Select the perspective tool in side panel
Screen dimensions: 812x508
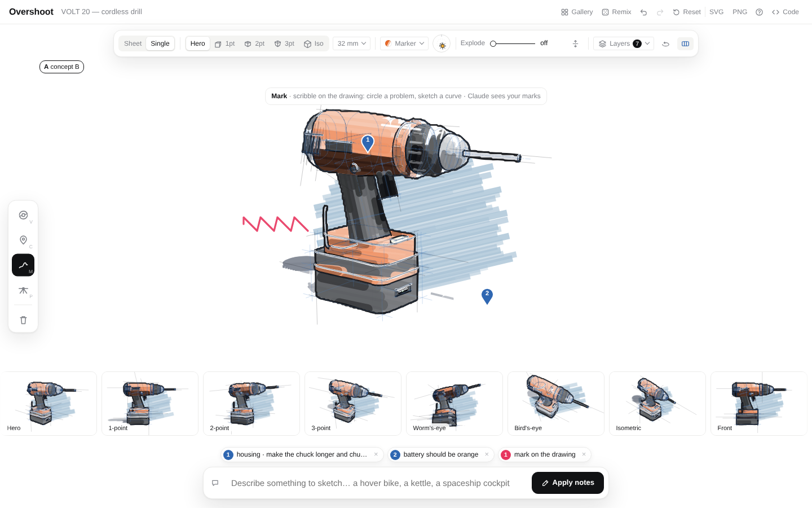23,291
